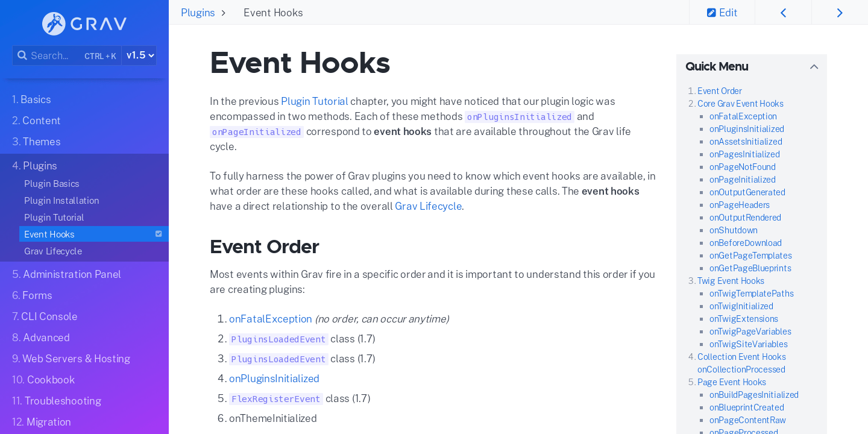This screenshot has height=434, width=868.
Task: Focus the Search input field
Action: coord(54,55)
